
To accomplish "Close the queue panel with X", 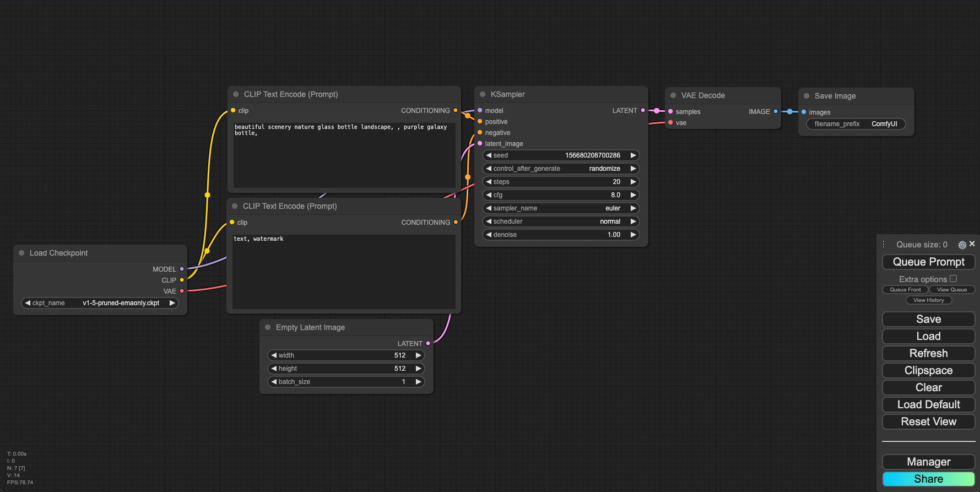I will pyautogui.click(x=972, y=244).
